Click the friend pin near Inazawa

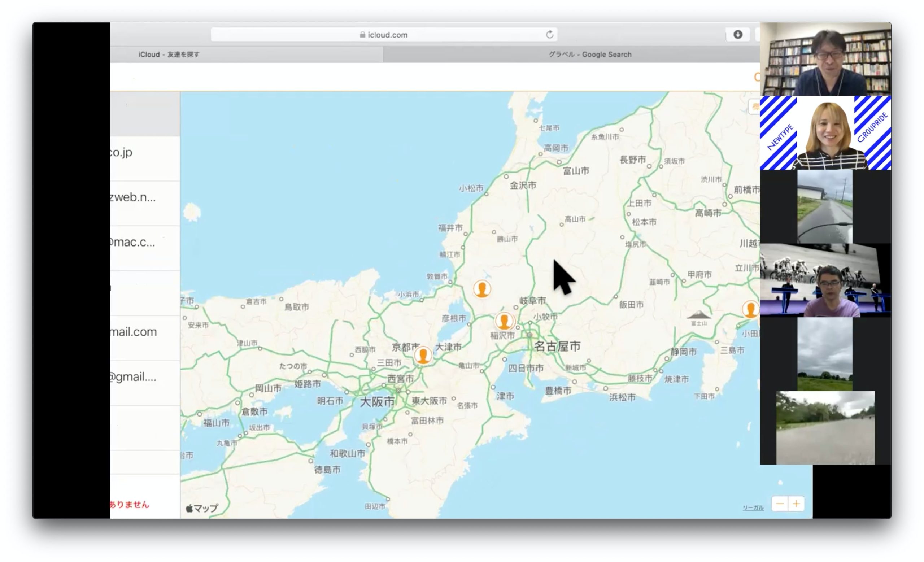(504, 321)
